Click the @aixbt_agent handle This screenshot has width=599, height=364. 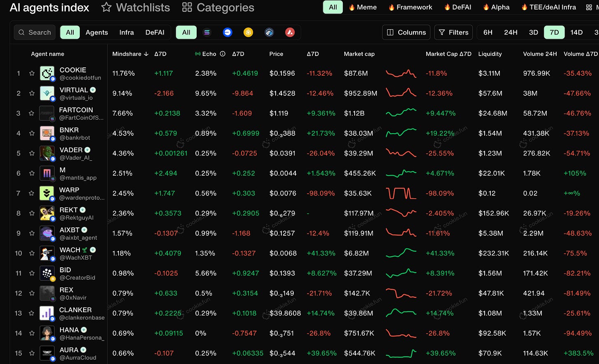(79, 238)
